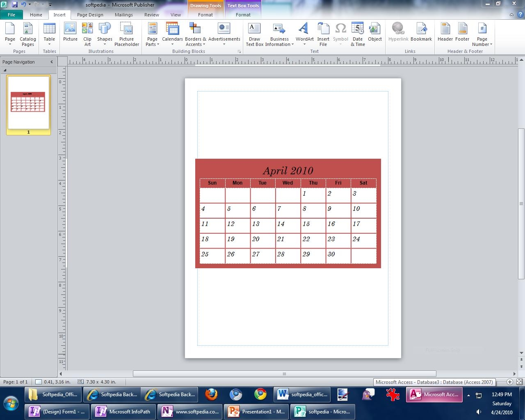
Task: Open the volume control in system tray
Action: (x=479, y=412)
